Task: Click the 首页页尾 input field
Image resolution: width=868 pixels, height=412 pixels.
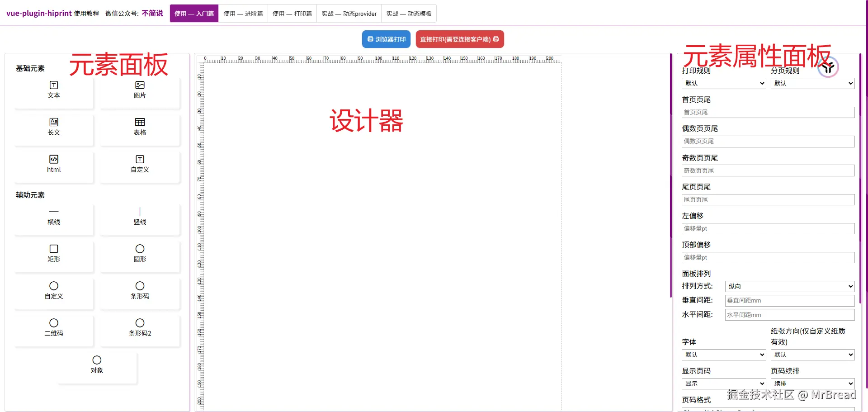Action: [767, 112]
